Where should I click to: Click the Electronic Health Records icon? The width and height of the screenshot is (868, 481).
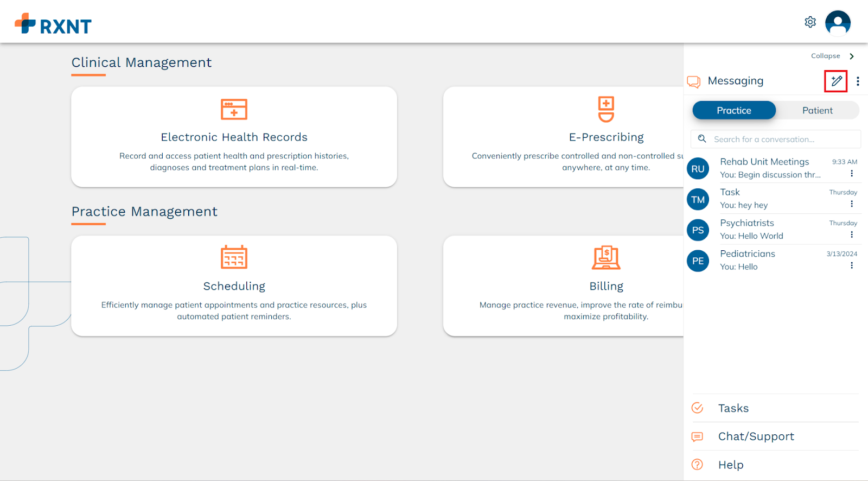coord(234,109)
